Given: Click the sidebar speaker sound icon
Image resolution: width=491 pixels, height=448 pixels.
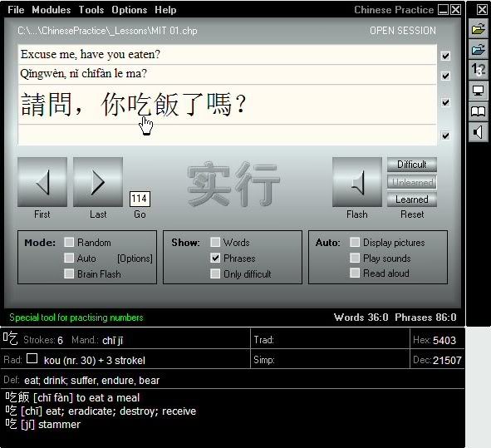Looking at the screenshot, I should (479, 132).
